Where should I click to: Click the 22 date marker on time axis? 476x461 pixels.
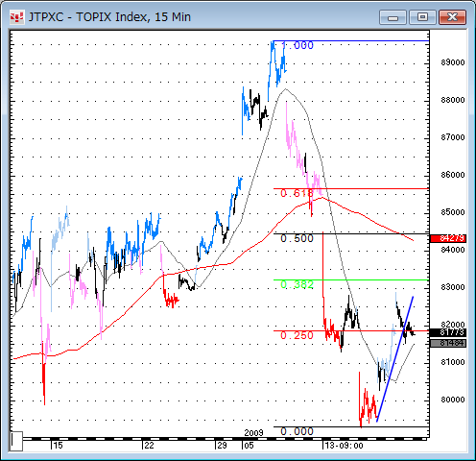149,446
